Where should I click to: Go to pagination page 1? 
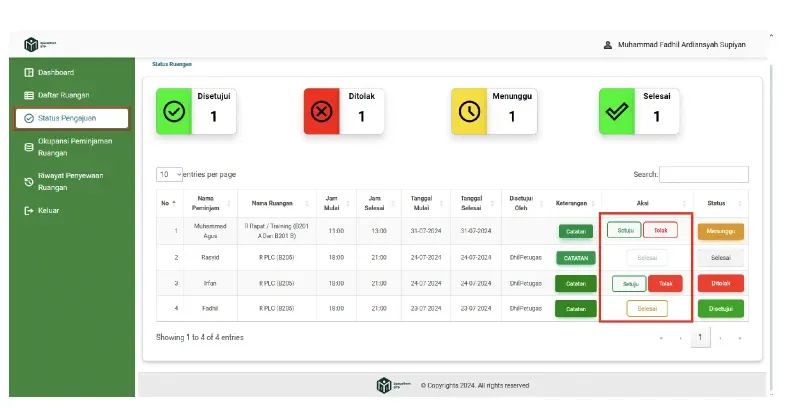click(700, 337)
